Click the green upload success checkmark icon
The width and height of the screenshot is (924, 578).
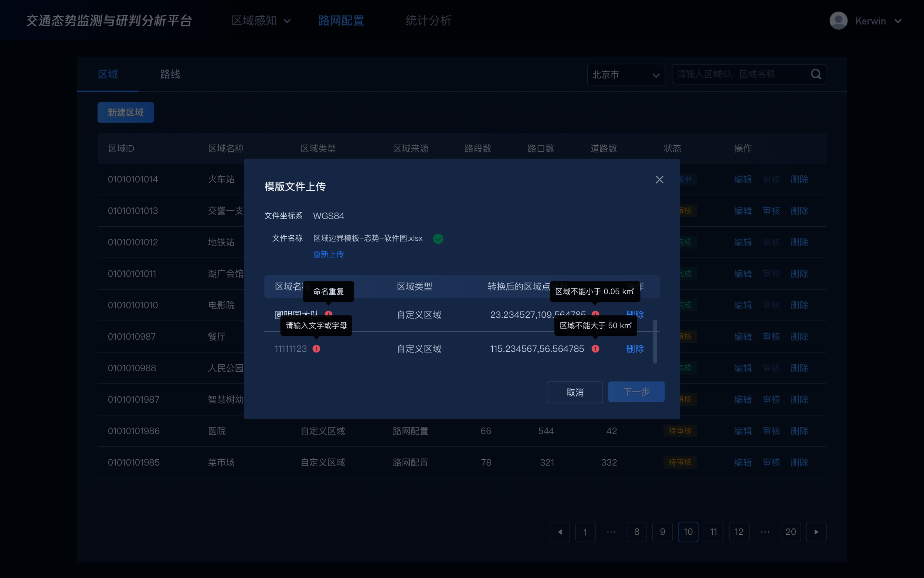(x=438, y=239)
